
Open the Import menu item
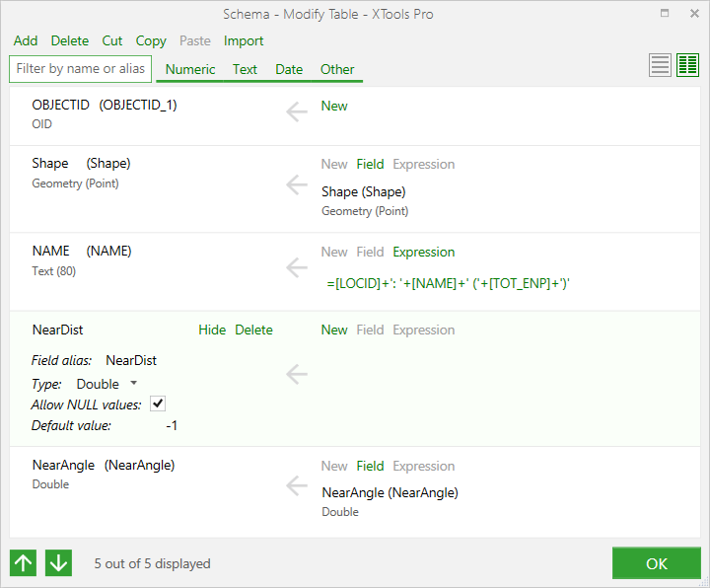pos(244,40)
